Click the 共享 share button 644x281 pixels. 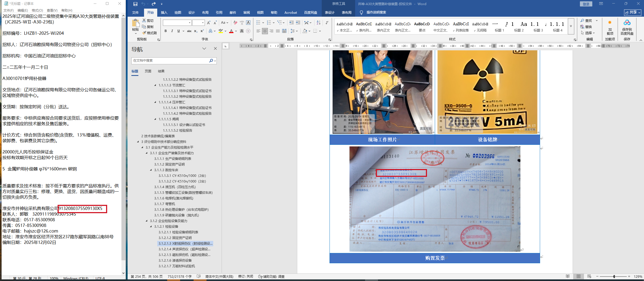click(x=632, y=12)
